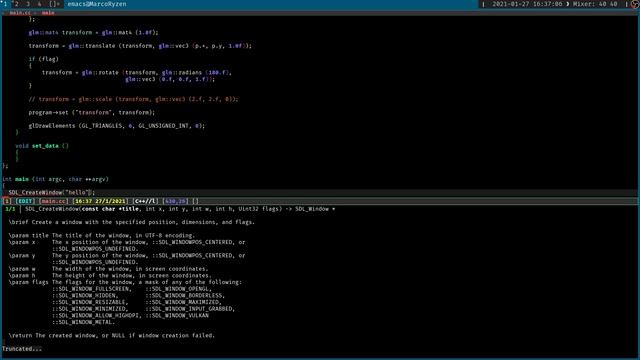Click the 'Truncated...' message
This screenshot has height=360, width=640.
click(x=22, y=349)
